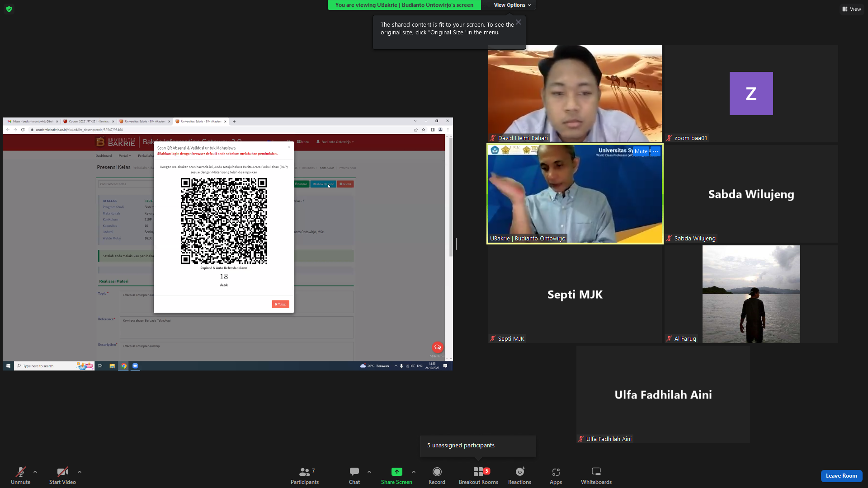Click the green encryption shield icon
Screen dimensions: 868x488
9,9
